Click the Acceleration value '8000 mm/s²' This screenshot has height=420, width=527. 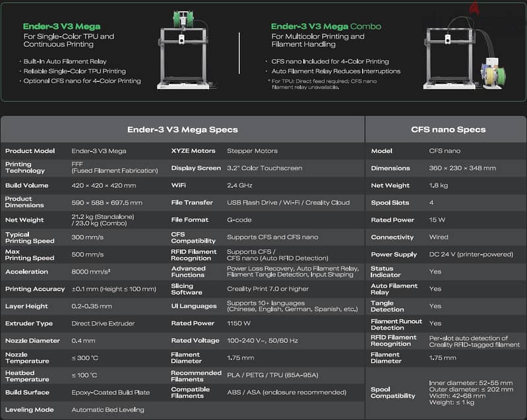coord(91,272)
